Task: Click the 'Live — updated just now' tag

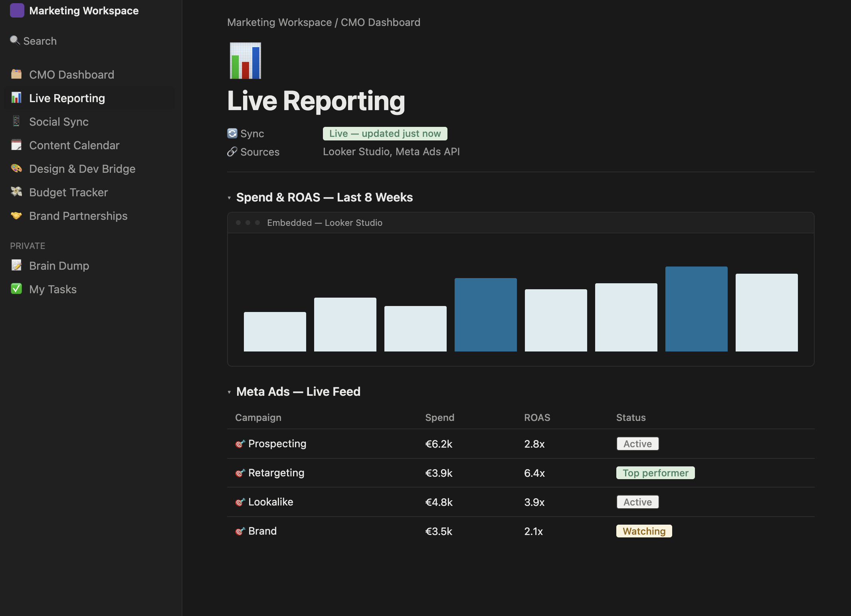Action: [385, 134]
